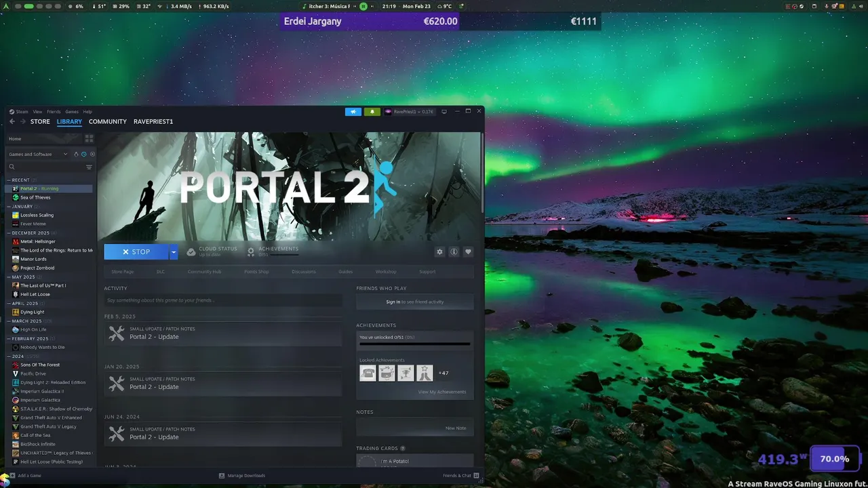Click the Steam back navigation arrow
This screenshot has height=488, width=868.
pyautogui.click(x=12, y=121)
